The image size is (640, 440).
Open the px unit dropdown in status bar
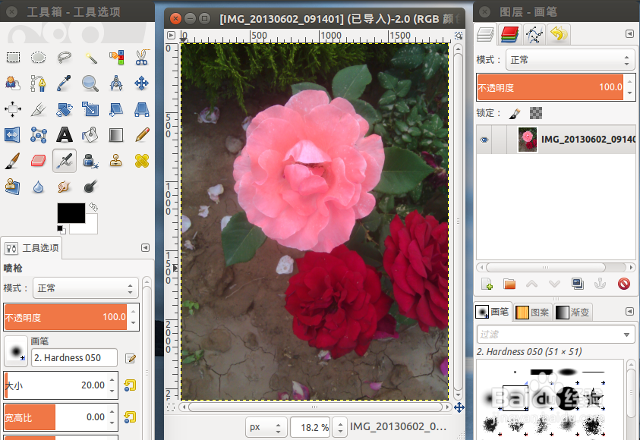[x=265, y=427]
